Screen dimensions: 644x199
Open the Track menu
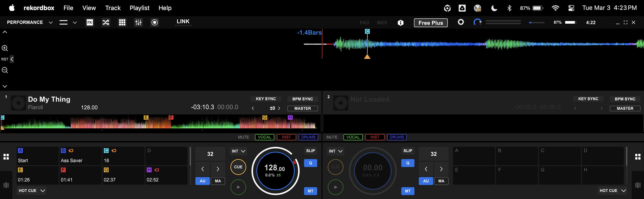(x=113, y=8)
